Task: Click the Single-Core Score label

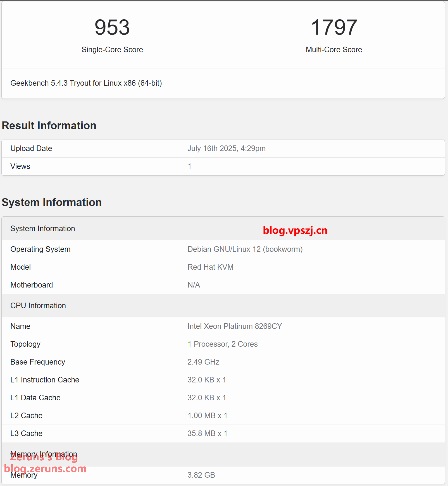Action: point(112,50)
